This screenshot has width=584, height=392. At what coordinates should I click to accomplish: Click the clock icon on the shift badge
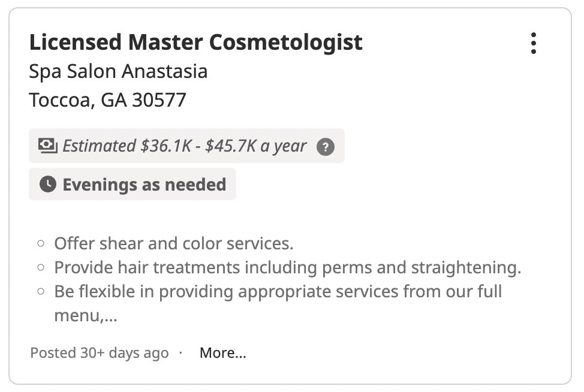tap(48, 184)
